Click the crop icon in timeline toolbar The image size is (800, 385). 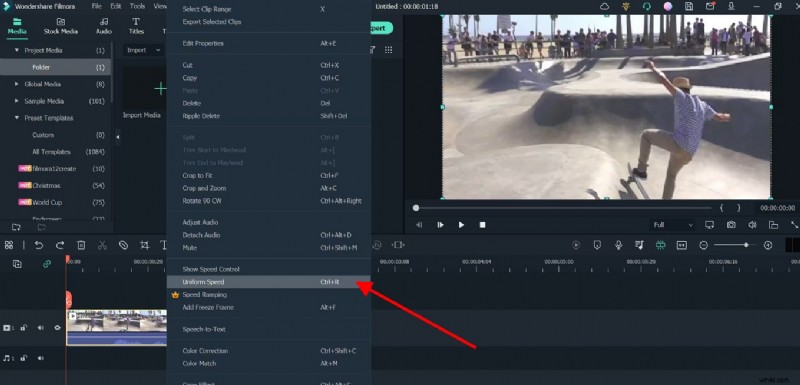[144, 245]
